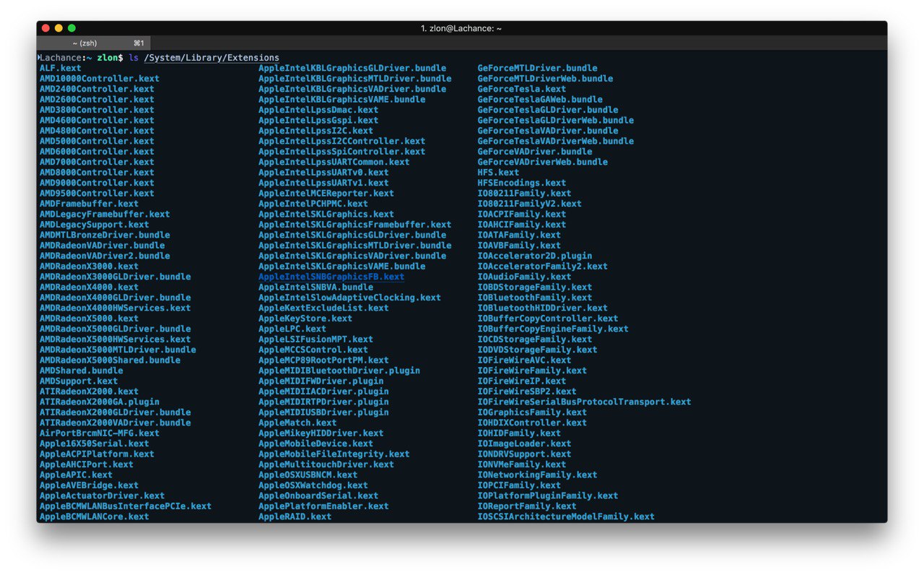Click AppleAPIC.kext entry
Screen dimensions: 924x575
click(76, 475)
